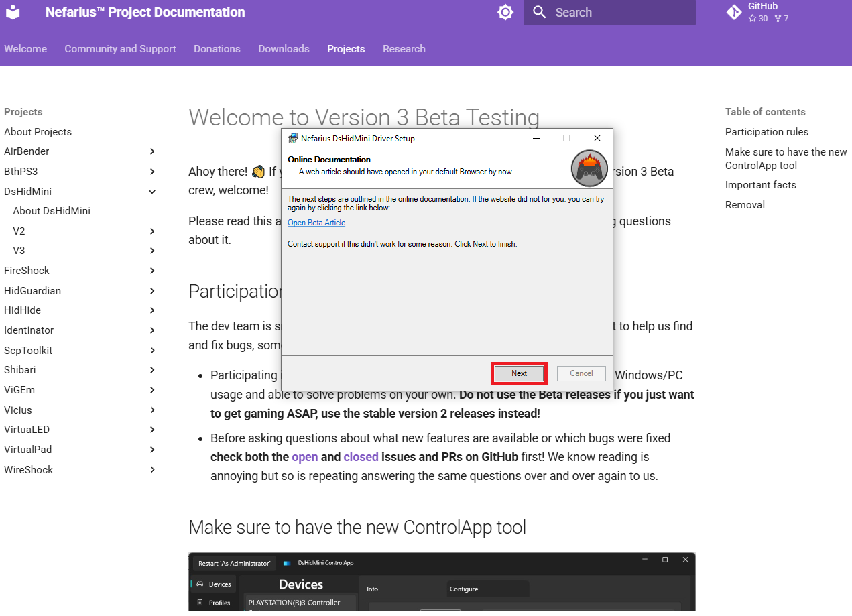Click the Nefarius documentation logo icon

13,12
